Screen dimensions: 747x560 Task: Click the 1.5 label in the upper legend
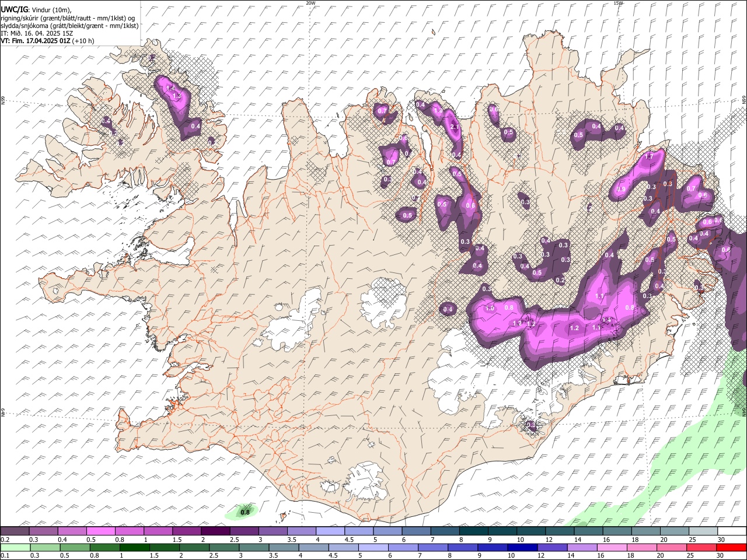click(x=177, y=540)
